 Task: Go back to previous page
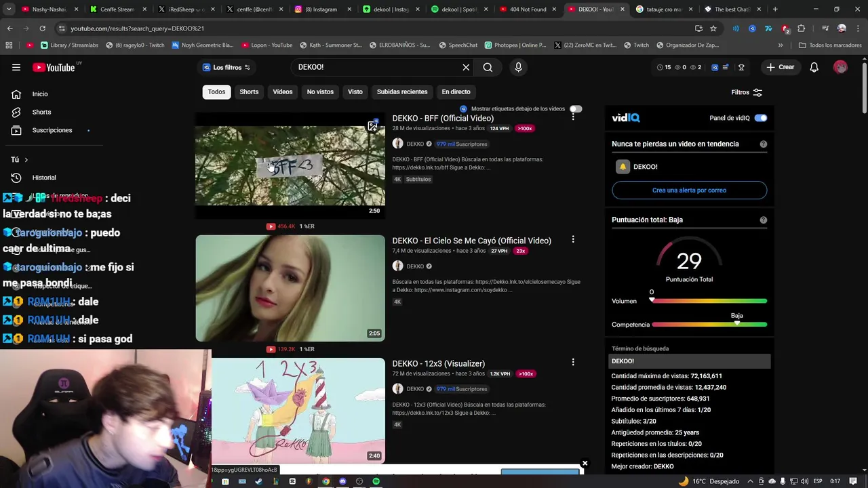[x=9, y=28]
